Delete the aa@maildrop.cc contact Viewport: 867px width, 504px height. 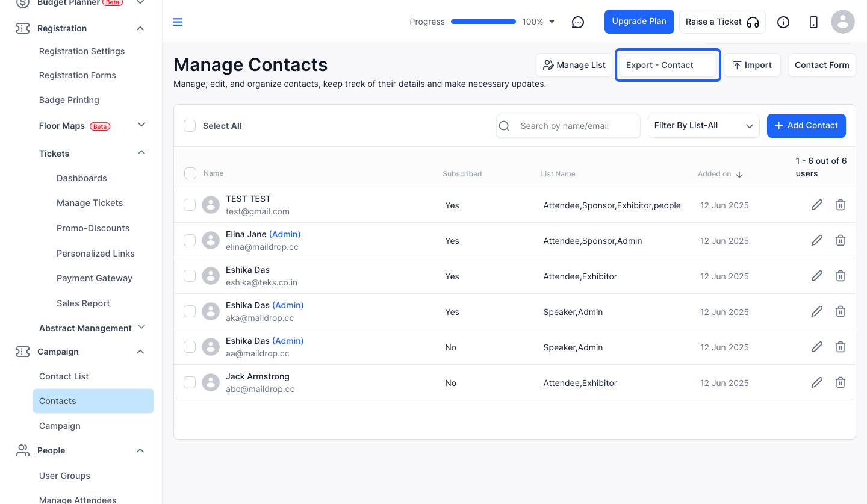[841, 347]
